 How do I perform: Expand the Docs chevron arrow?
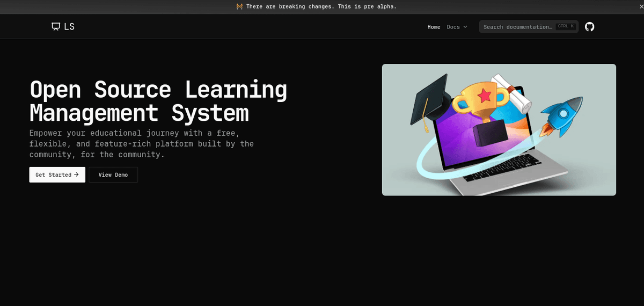[465, 27]
